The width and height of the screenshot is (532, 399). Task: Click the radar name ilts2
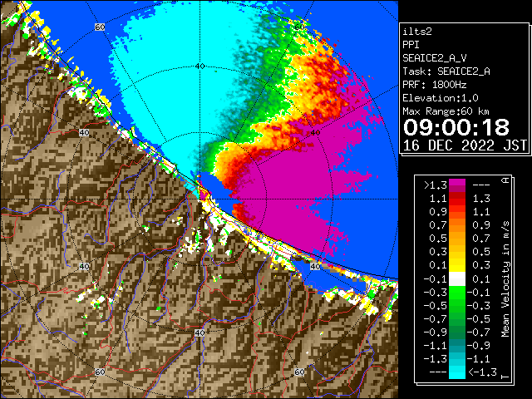(417, 32)
